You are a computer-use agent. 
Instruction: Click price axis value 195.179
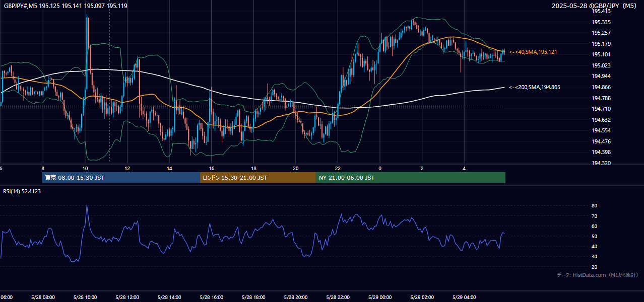[x=601, y=44]
